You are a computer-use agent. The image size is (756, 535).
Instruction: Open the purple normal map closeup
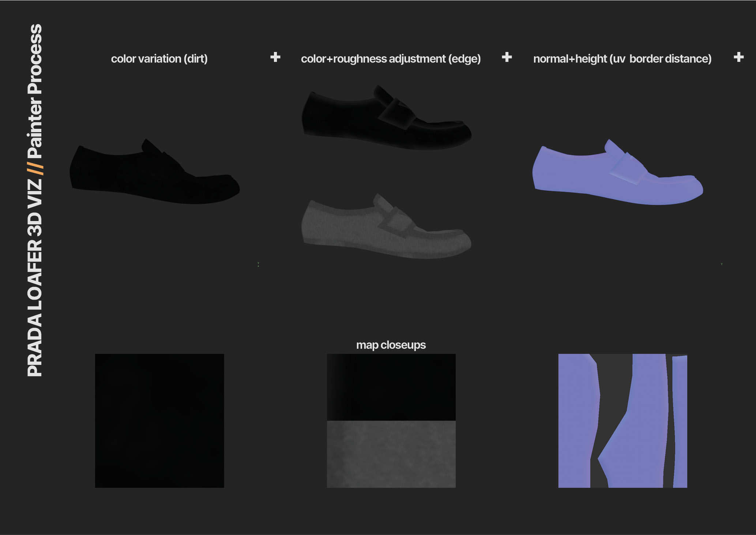(623, 420)
